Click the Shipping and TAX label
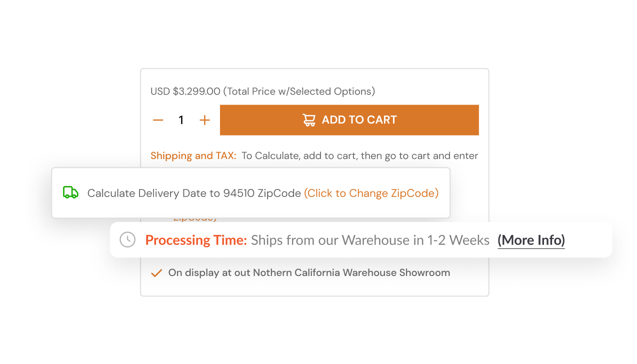This screenshot has height=364, width=637. (193, 156)
